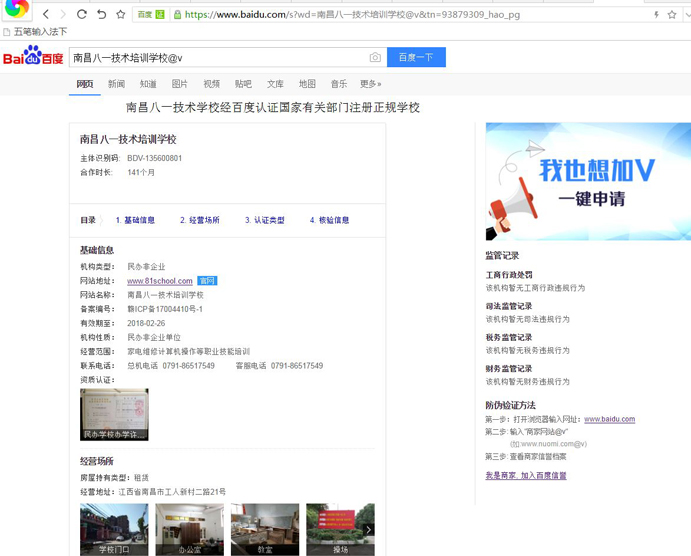The height and width of the screenshot is (556, 691).
Task: Jump to section 1. 基础信息
Action: coord(135,220)
